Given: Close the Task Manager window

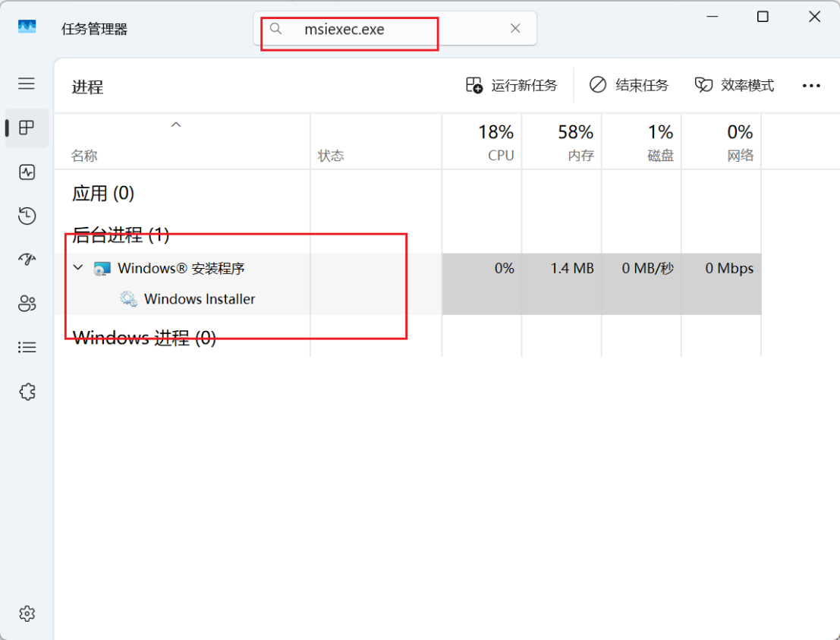Looking at the screenshot, I should (x=814, y=17).
